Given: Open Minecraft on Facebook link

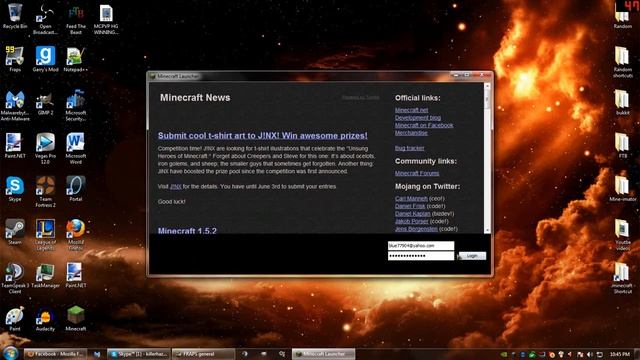Looking at the screenshot, I should pos(424,125).
